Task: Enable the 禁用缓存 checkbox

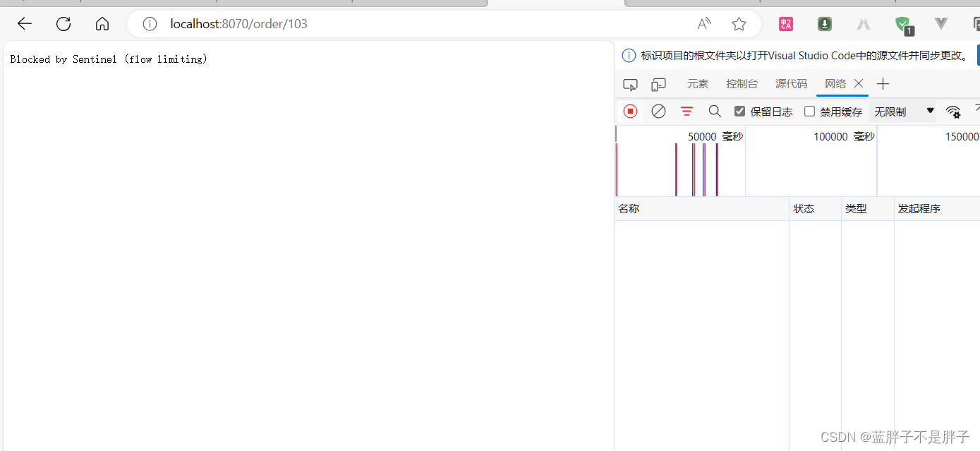Action: [x=810, y=112]
